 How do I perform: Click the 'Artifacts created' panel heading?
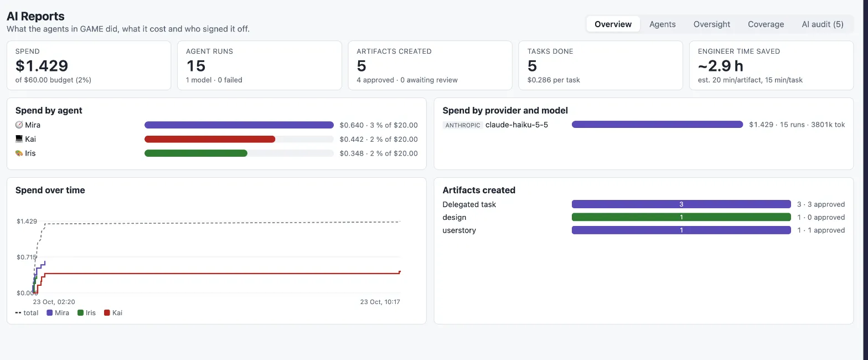click(x=479, y=190)
